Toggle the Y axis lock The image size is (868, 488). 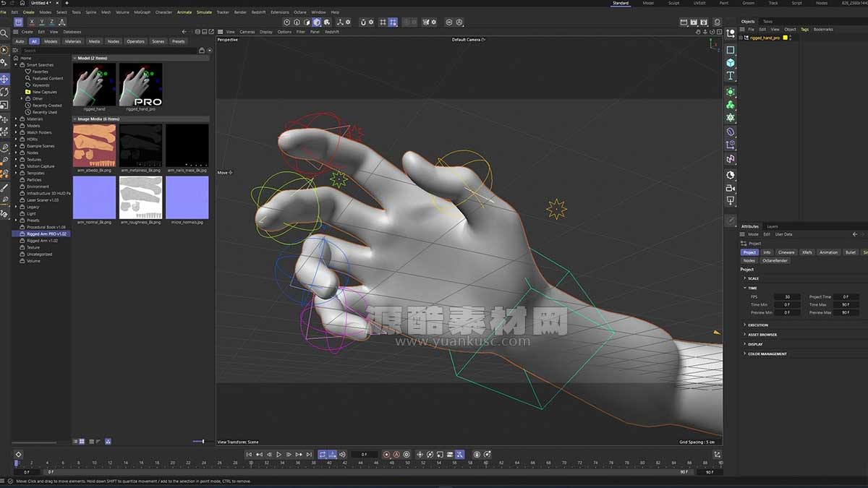tap(42, 22)
